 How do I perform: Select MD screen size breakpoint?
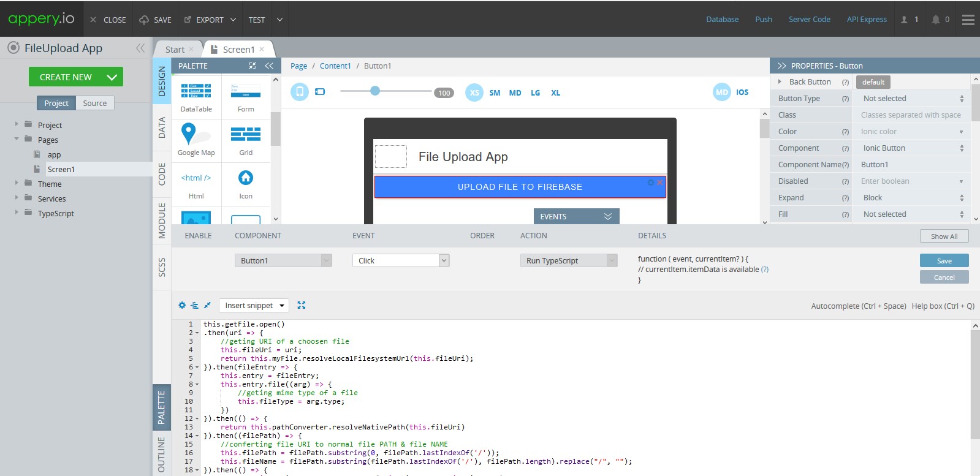pos(515,93)
